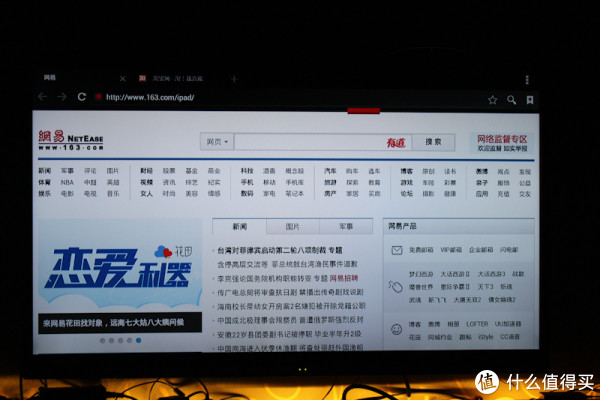Open the 恋爱利器 花田 banner image
Image resolution: width=600 pixels, height=400 pixels.
119,265
